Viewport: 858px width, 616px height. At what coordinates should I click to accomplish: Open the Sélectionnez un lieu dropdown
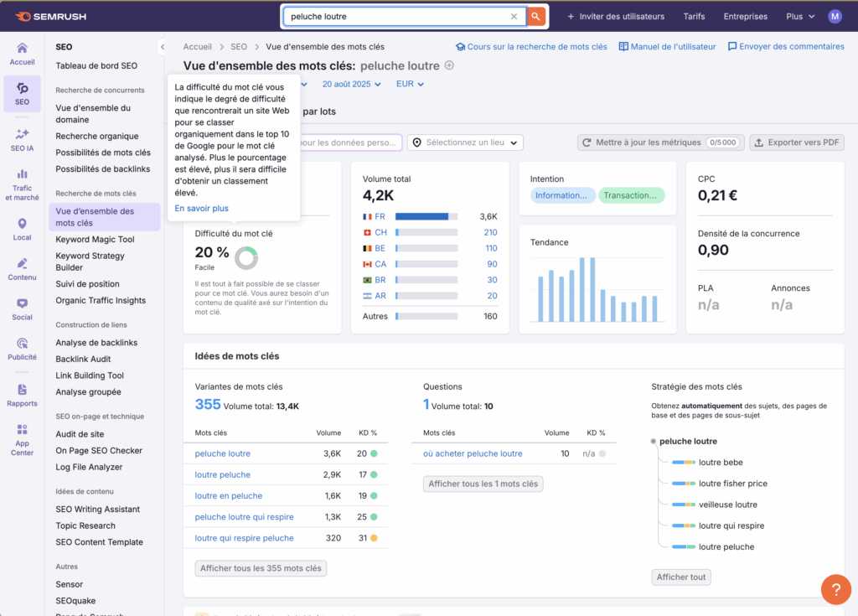click(465, 142)
